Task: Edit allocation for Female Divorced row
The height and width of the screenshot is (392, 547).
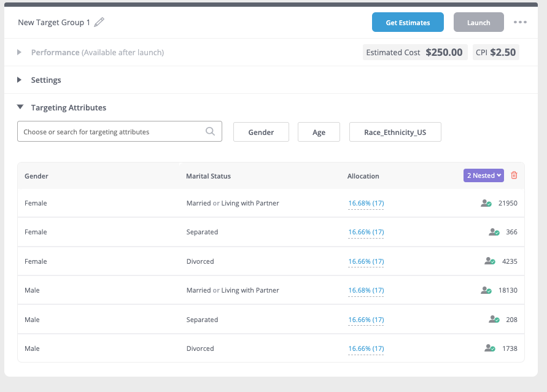Action: coord(366,262)
